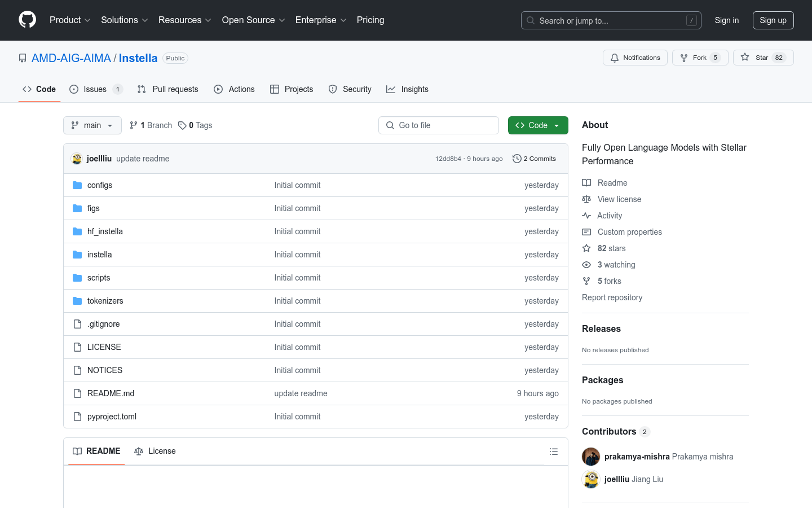Click the LICENSE file icon
This screenshot has height=508, width=812.
click(x=77, y=347)
